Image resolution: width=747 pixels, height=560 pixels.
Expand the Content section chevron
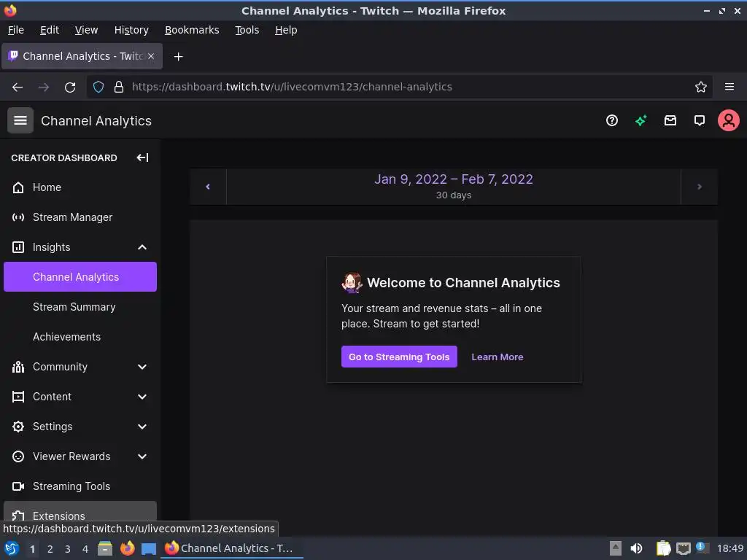point(142,397)
